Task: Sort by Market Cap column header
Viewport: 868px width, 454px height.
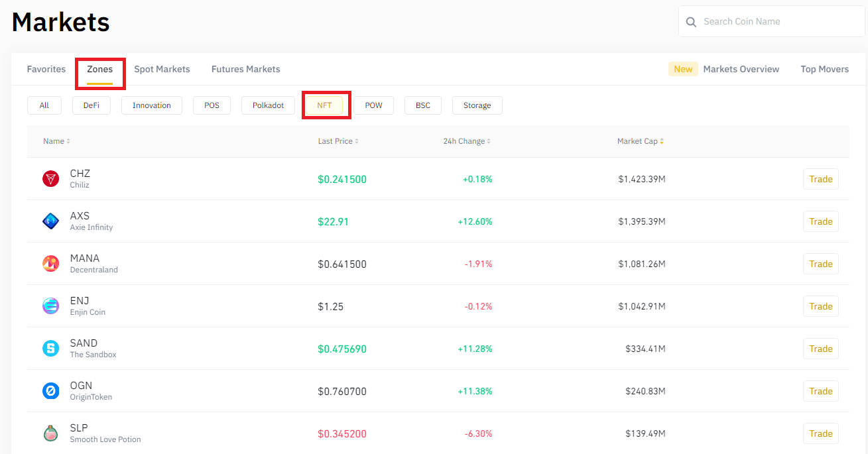Action: tap(640, 141)
